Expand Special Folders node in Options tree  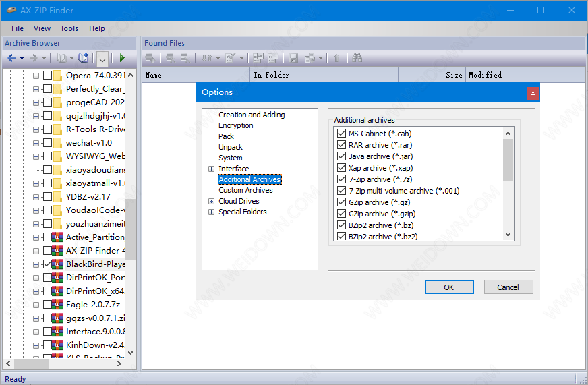coord(212,212)
